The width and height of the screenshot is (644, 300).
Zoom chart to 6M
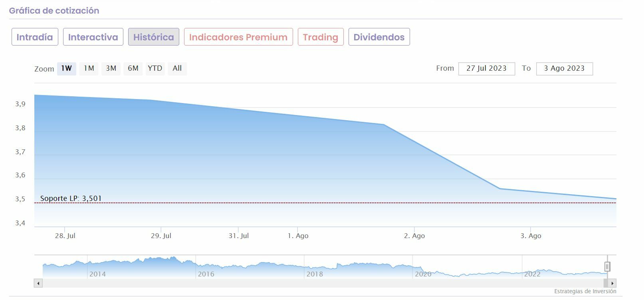[133, 69]
